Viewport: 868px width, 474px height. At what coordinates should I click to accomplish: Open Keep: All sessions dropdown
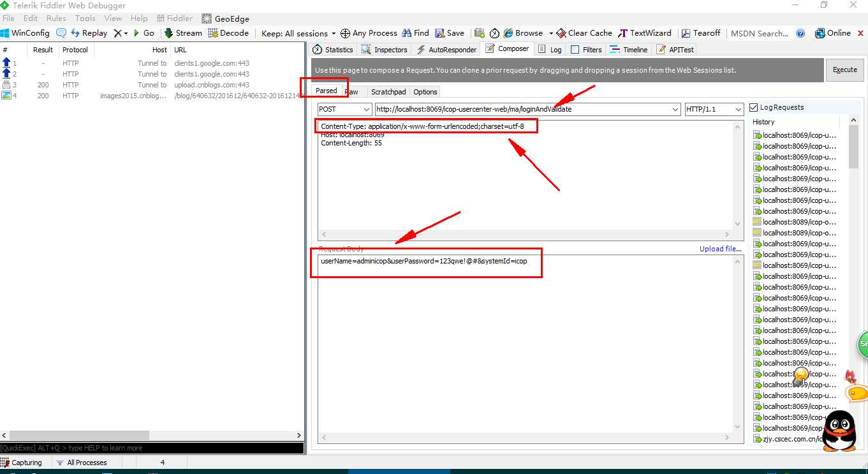pos(298,33)
